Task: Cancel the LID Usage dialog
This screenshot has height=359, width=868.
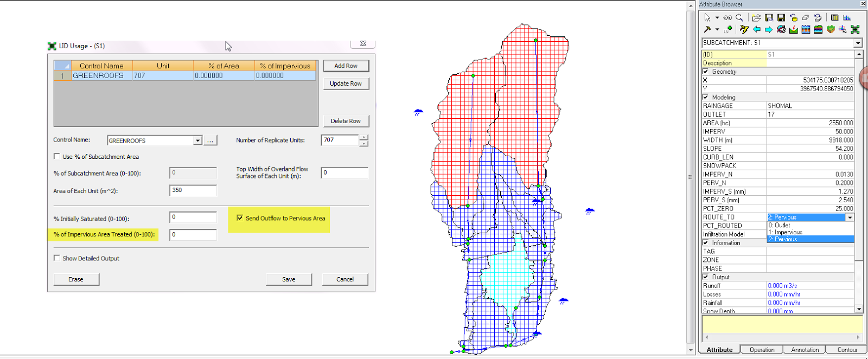Action: (x=345, y=279)
